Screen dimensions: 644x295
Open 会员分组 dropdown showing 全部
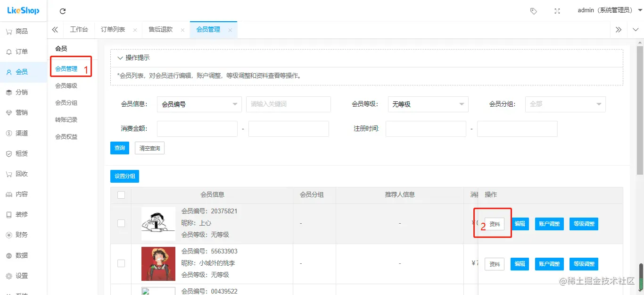coord(565,104)
